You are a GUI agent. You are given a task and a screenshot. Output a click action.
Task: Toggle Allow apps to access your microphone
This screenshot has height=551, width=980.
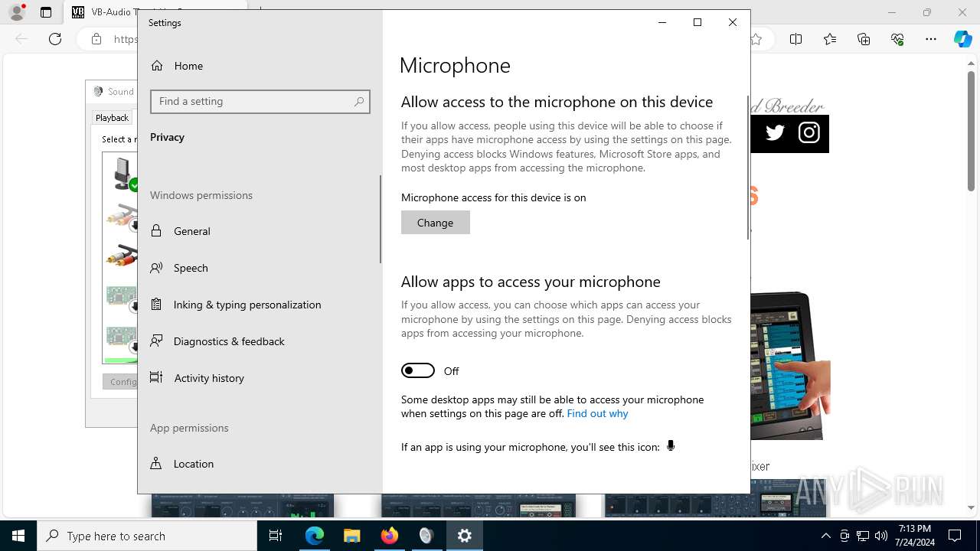(418, 370)
